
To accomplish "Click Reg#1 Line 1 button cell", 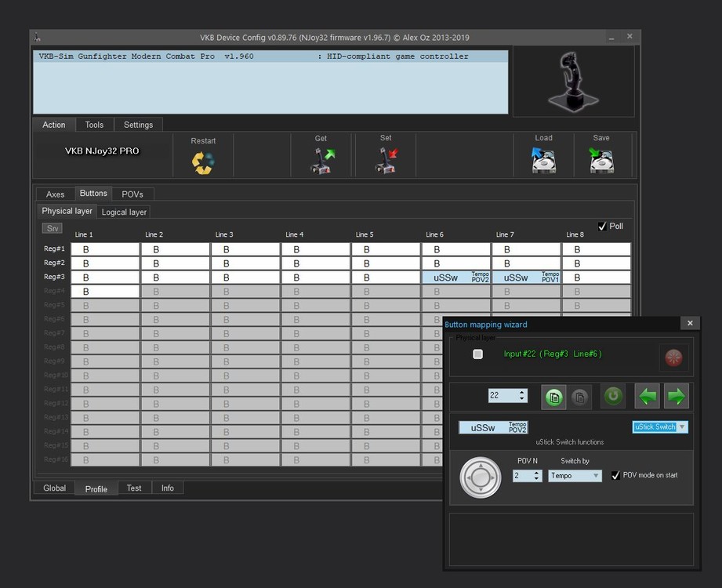I will click(105, 249).
